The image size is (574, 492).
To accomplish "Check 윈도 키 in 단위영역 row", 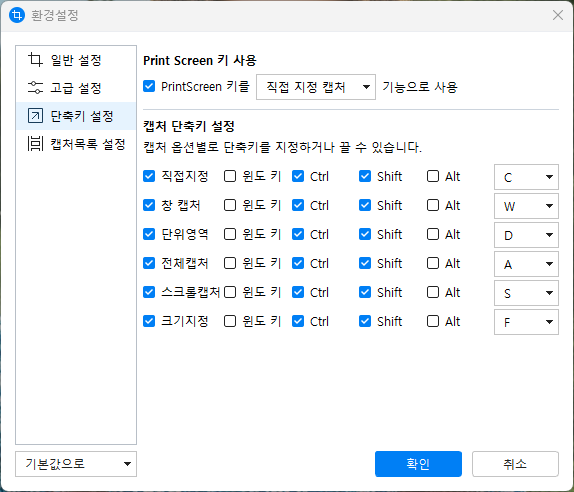I will [230, 234].
